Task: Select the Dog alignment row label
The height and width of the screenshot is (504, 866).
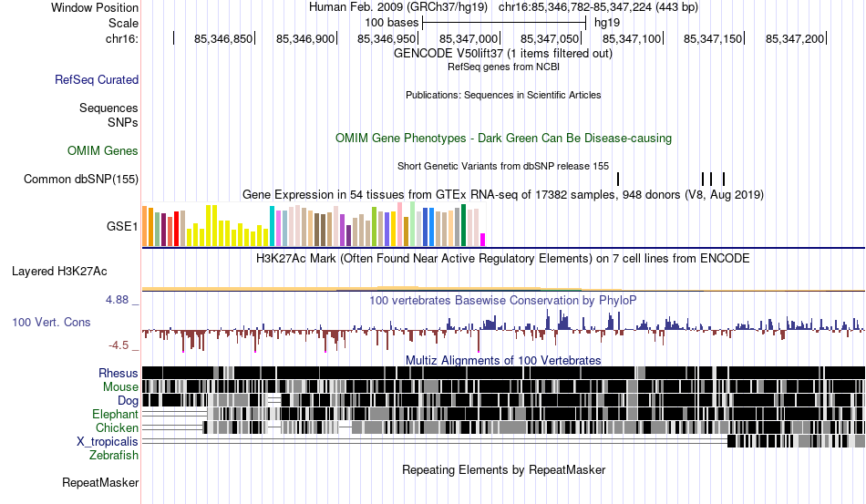Action: pyautogui.click(x=128, y=400)
